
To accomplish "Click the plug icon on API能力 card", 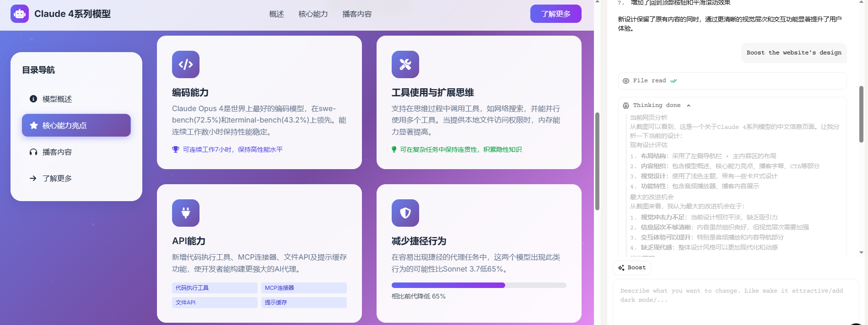I will point(186,213).
